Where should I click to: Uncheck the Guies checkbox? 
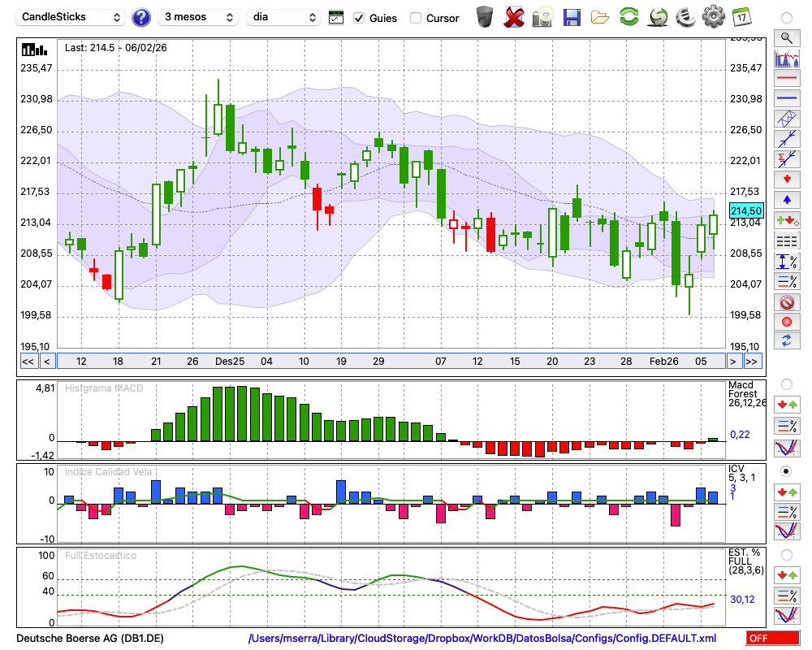point(360,18)
